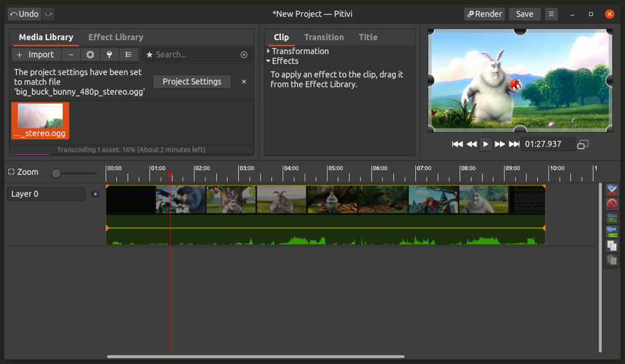The image size is (625, 364).
Task: Collapse the Effects section
Action: pos(268,62)
